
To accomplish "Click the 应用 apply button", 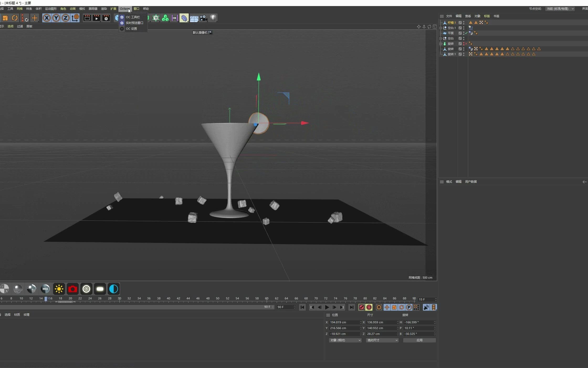I will point(419,340).
